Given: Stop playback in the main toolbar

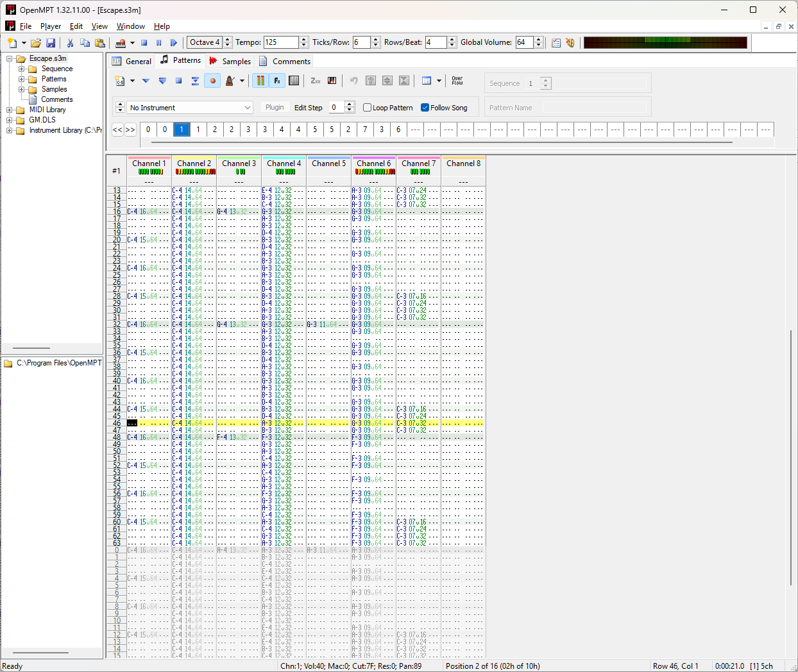Looking at the screenshot, I should (144, 43).
